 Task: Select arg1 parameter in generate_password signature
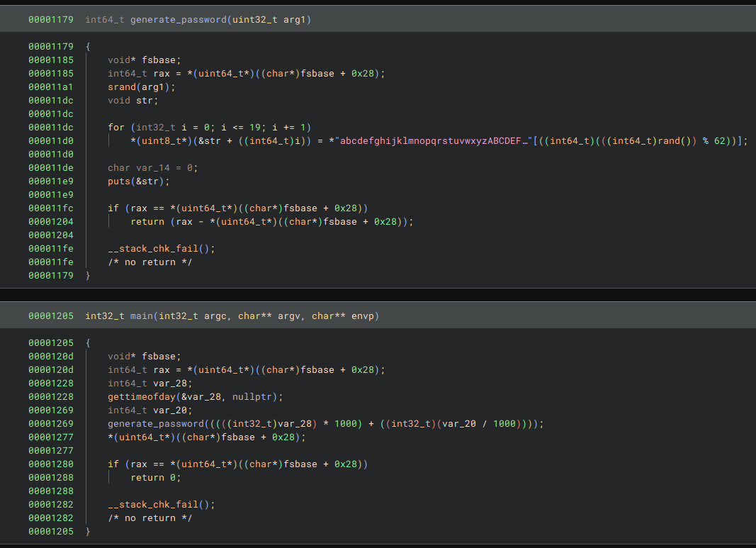pos(294,20)
